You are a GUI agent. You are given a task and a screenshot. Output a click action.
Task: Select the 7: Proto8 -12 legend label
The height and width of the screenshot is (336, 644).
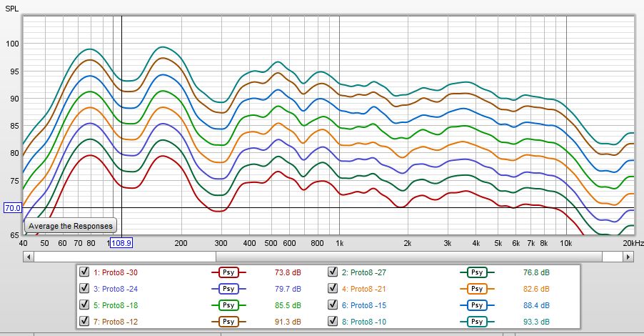pos(116,322)
